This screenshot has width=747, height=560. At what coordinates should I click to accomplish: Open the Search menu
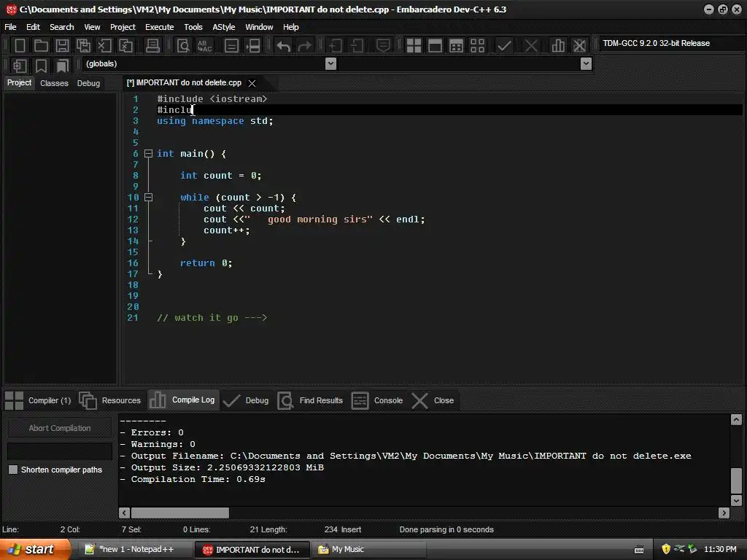pyautogui.click(x=62, y=27)
